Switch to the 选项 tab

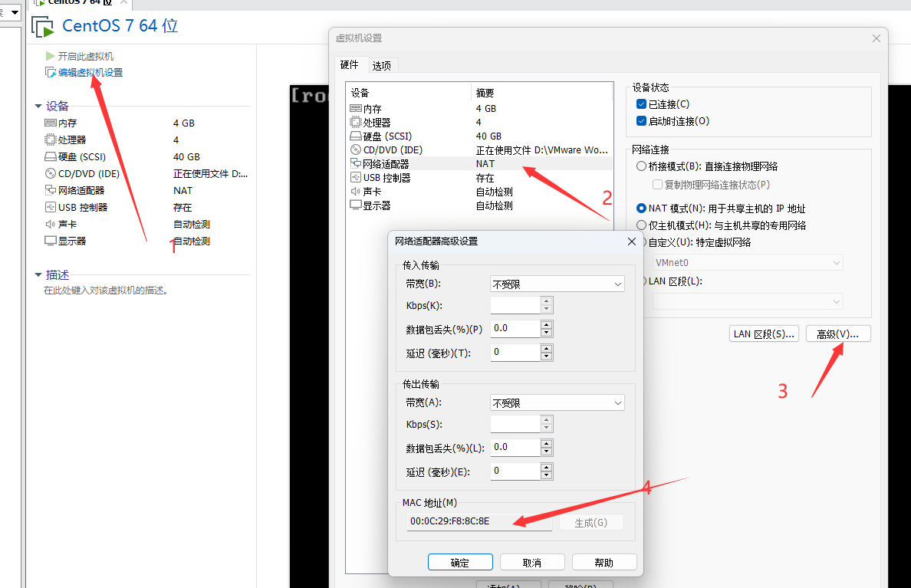382,65
